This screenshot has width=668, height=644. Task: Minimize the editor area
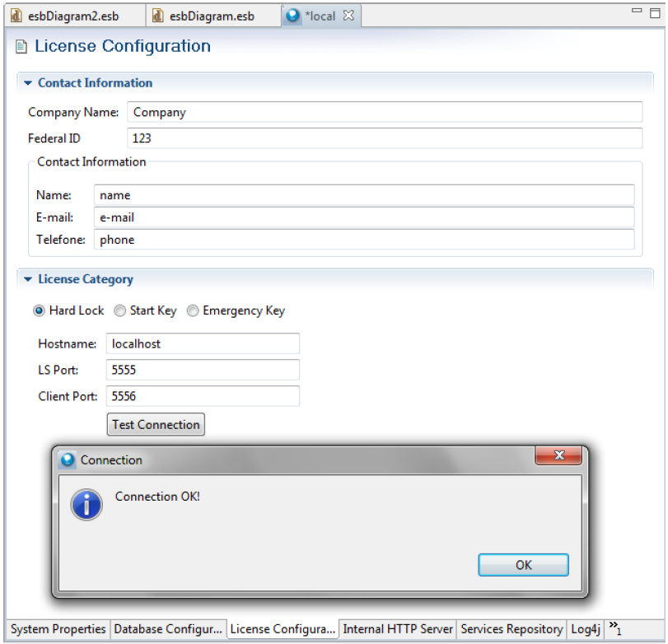pyautogui.click(x=637, y=10)
